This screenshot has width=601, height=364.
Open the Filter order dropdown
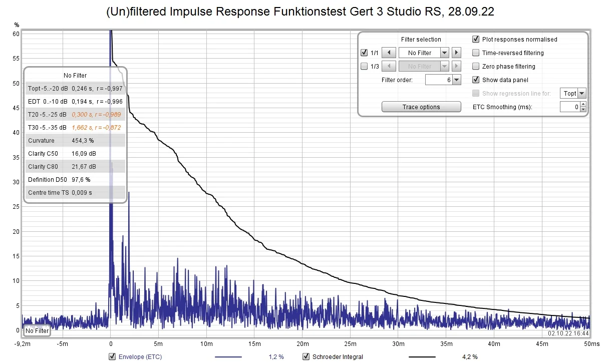(456, 80)
